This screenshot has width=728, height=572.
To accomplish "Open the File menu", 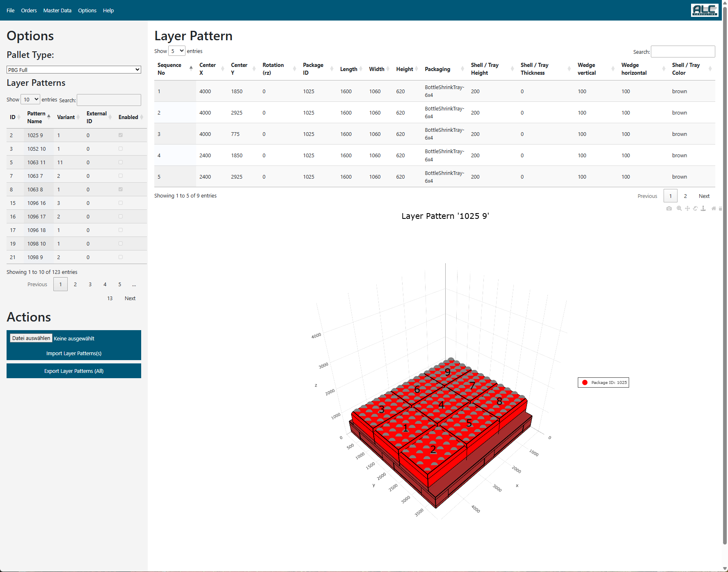I will coord(11,10).
